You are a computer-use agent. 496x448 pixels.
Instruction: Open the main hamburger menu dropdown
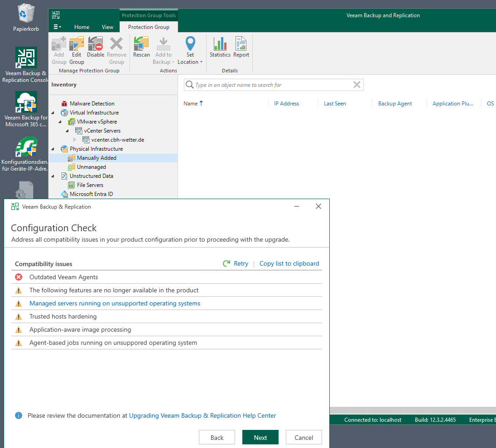point(58,27)
